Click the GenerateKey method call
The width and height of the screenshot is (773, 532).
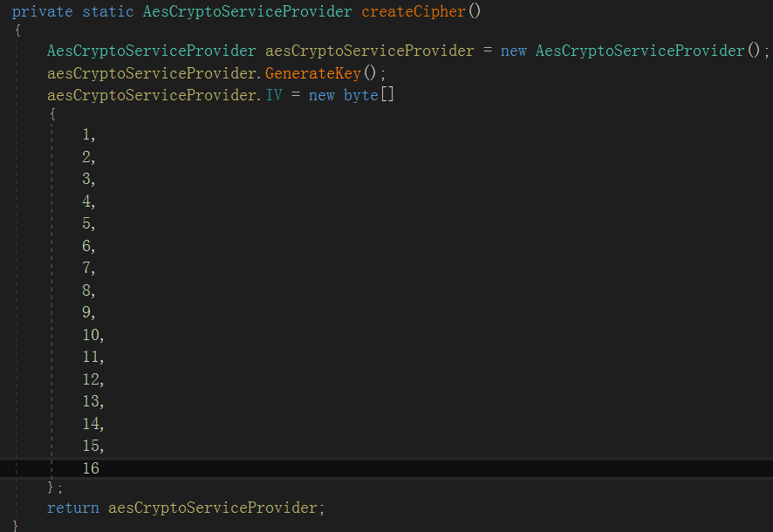313,73
